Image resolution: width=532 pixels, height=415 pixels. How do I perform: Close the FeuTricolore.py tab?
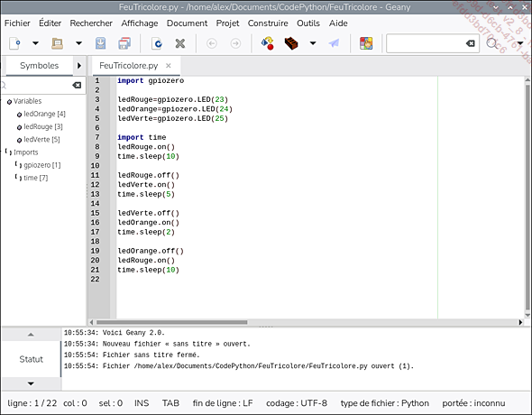tap(169, 66)
